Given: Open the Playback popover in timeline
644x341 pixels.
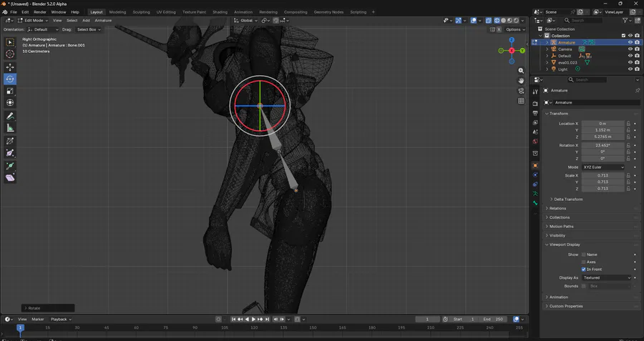Looking at the screenshot, I should pos(62,319).
